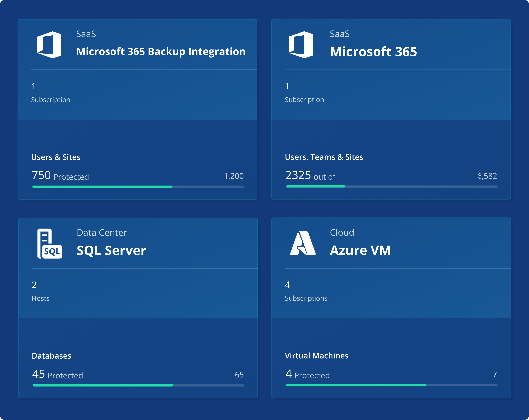Click the Virtual Machines progress bar

[x=392, y=385]
